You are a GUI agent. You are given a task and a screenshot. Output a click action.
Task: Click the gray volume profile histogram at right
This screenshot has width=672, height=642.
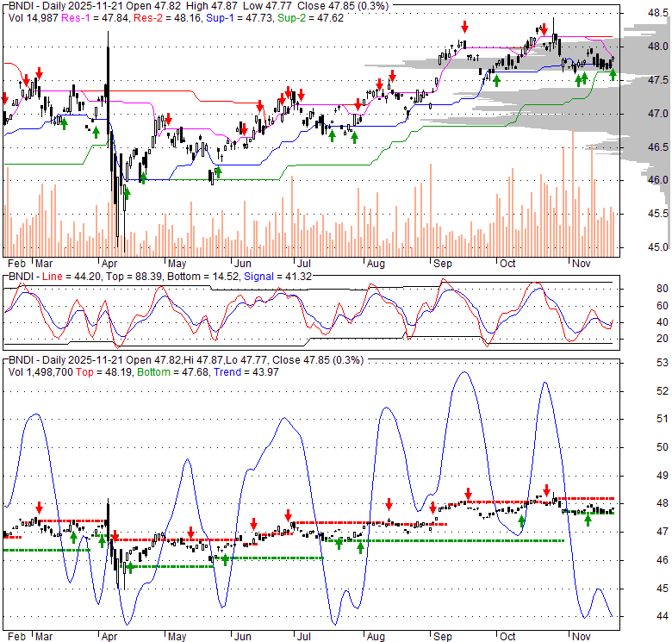point(594,95)
